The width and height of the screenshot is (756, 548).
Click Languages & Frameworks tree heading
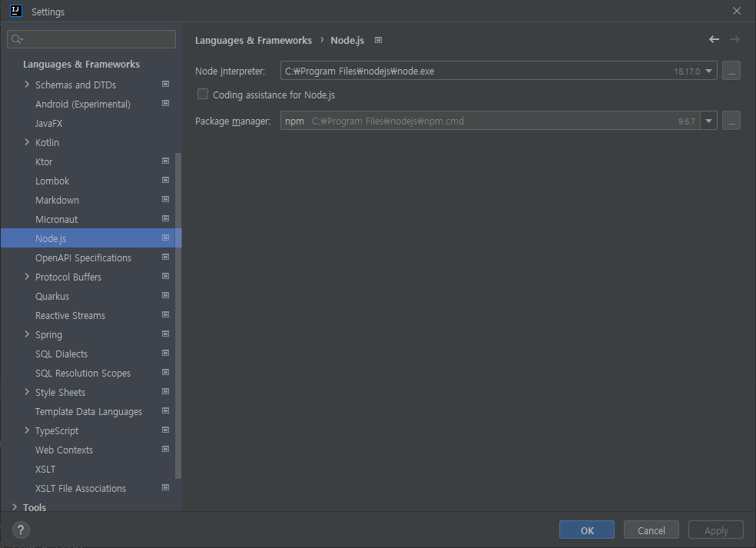tap(81, 64)
